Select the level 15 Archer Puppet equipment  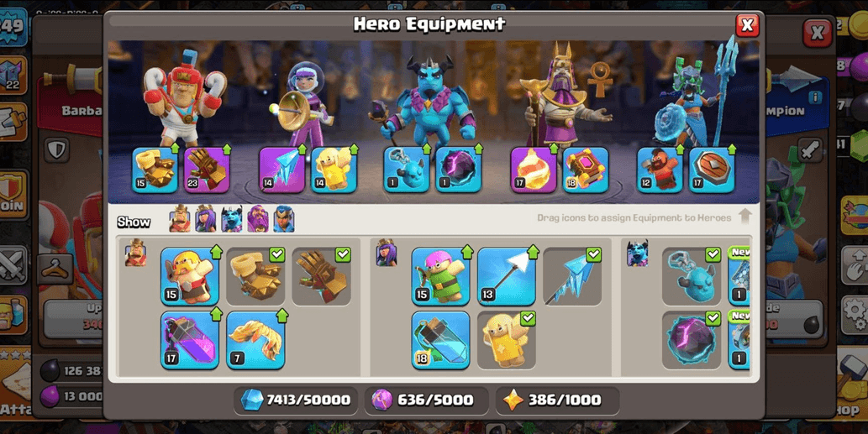440,276
